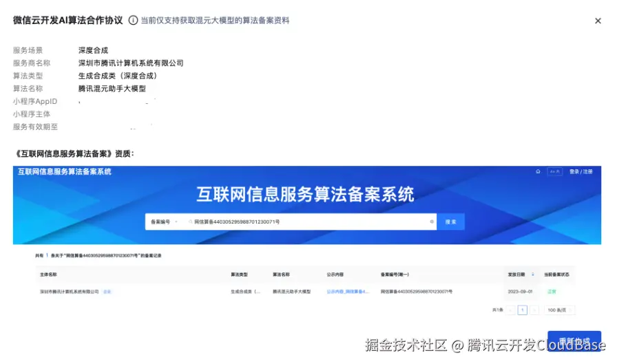Click the 当前仅支持获取混元大模型的算法备案资料 notice text
Image resolution: width=617 pixels, height=364 pixels.
click(215, 21)
